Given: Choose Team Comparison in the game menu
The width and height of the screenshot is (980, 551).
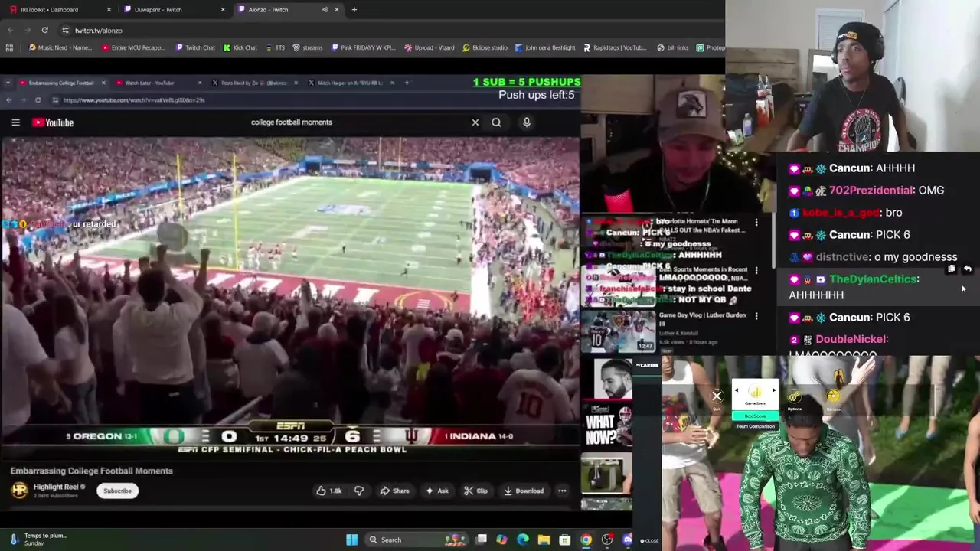Looking at the screenshot, I should tap(755, 425).
